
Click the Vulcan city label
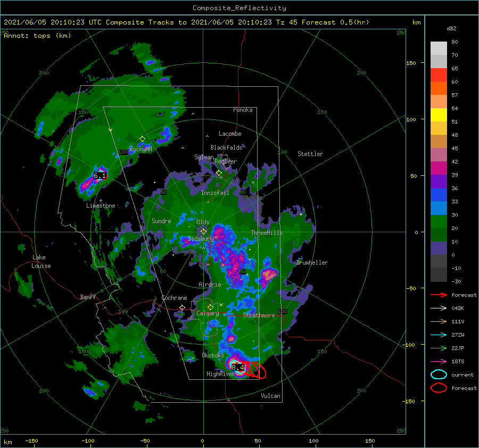coord(271,396)
